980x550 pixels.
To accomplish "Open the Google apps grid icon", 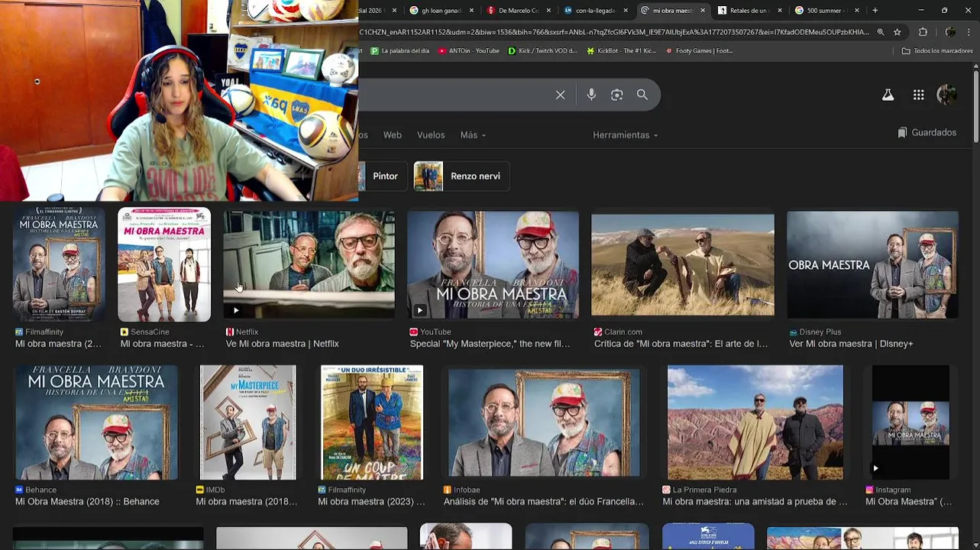I will tap(918, 95).
